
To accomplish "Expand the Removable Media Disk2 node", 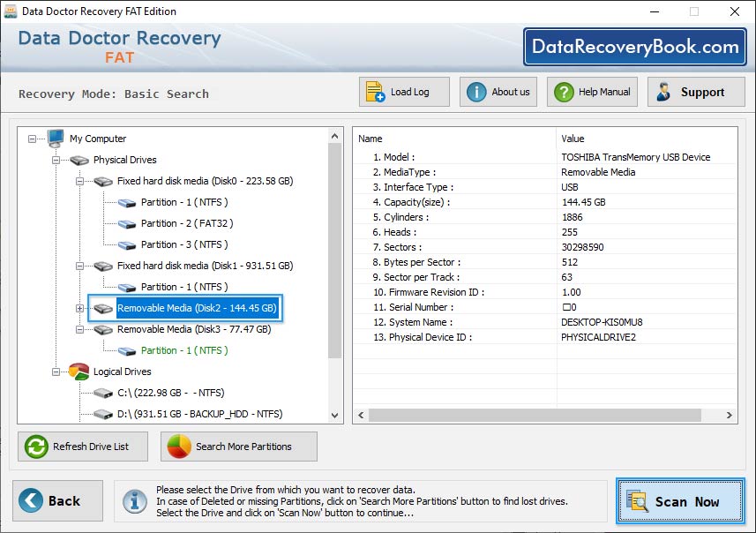I will point(79,308).
